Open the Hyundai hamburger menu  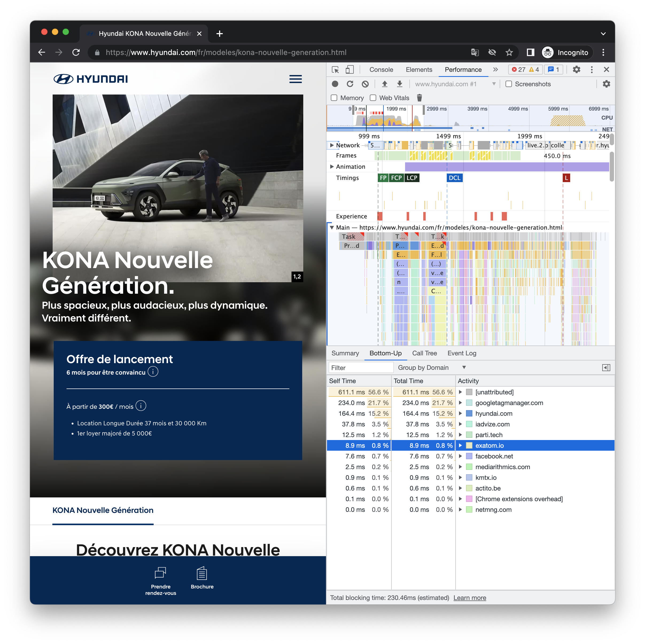click(296, 79)
